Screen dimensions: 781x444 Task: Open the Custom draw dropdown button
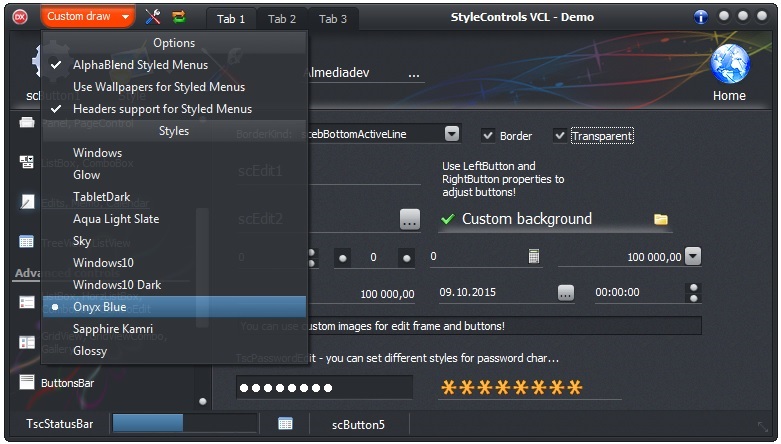88,16
